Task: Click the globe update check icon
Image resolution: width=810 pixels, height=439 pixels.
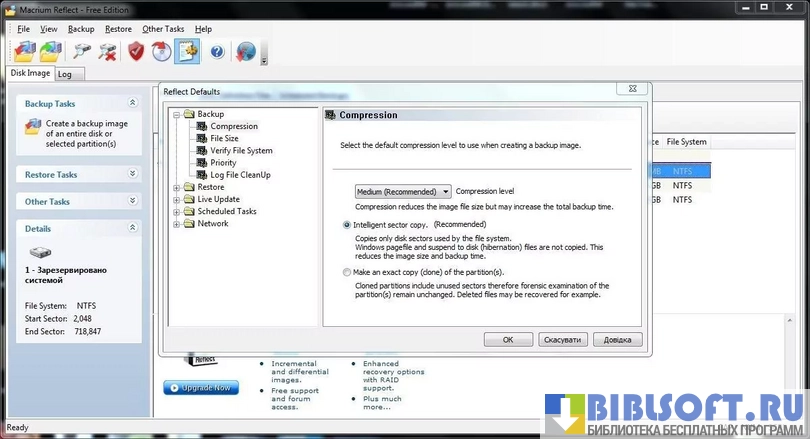Action: [x=245, y=52]
